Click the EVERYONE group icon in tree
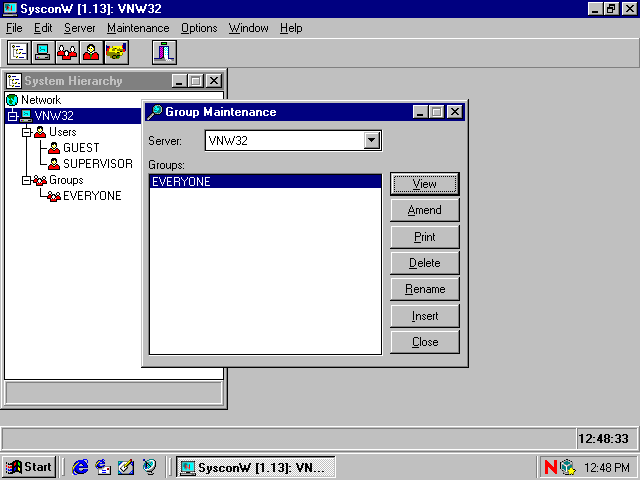Screen dimensions: 640x480 click(x=54, y=196)
